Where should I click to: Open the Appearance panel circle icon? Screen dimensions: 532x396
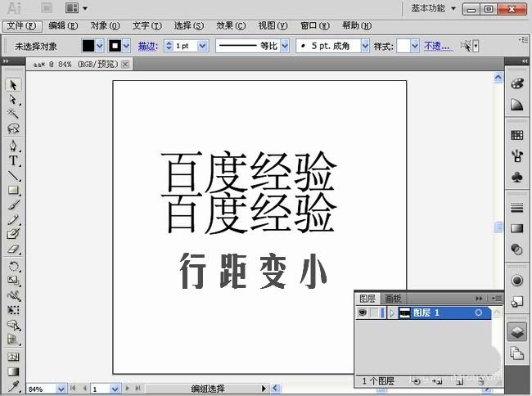point(516,281)
